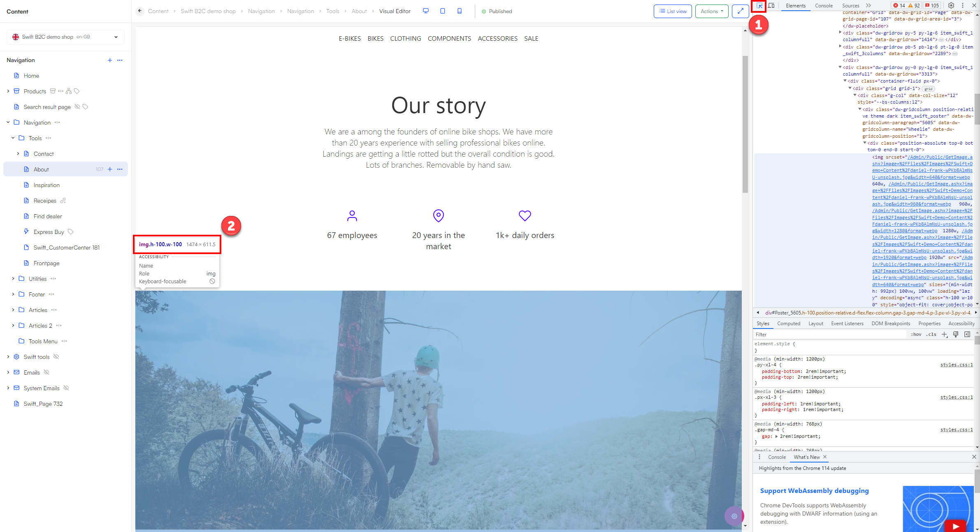Switch preview to desktop device icon
The width and height of the screenshot is (980, 532).
click(426, 11)
